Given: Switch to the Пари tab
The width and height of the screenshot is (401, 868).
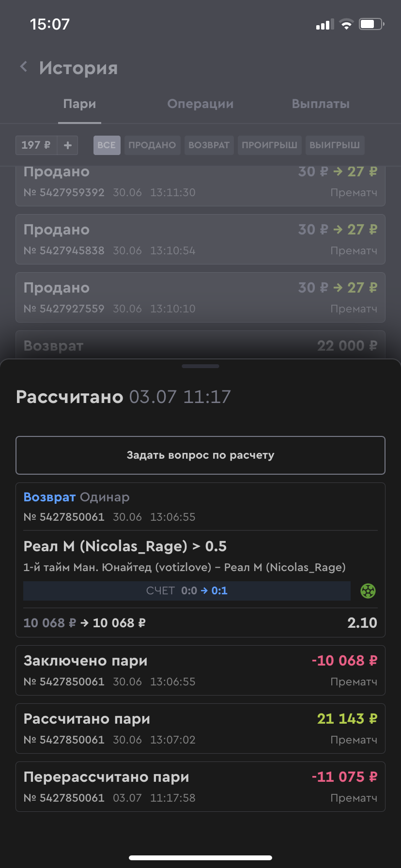Looking at the screenshot, I should click(79, 104).
